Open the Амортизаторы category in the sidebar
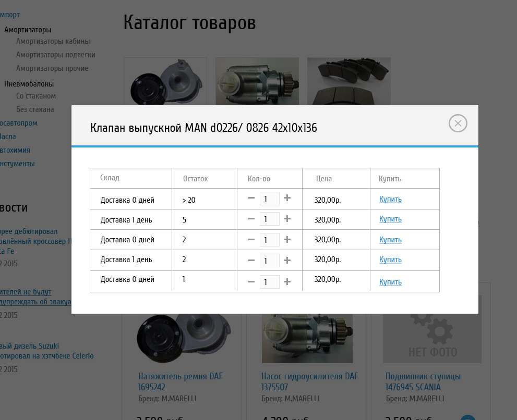The height and width of the screenshot is (420, 517). 28,30
